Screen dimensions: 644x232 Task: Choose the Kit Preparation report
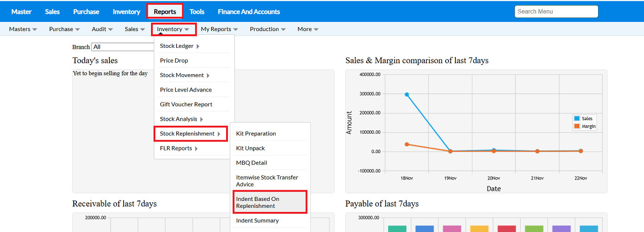[256, 134]
